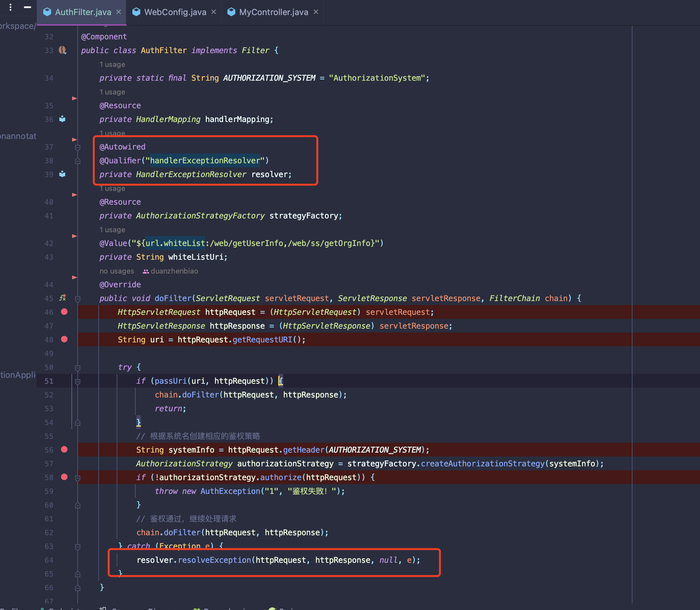Click the handlerMapping field name
Viewport: 700px width, 610px height.
[x=237, y=119]
